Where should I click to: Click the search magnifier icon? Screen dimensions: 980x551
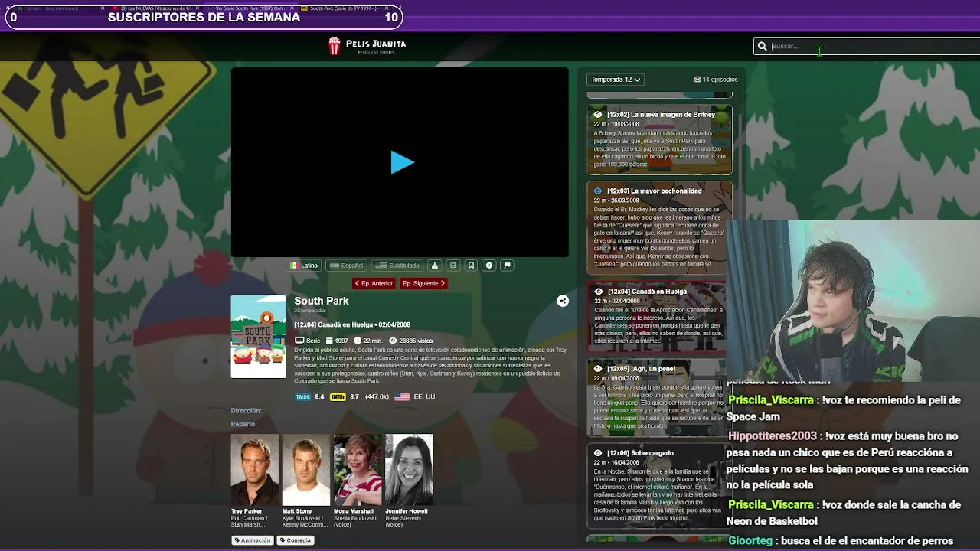pyautogui.click(x=762, y=47)
